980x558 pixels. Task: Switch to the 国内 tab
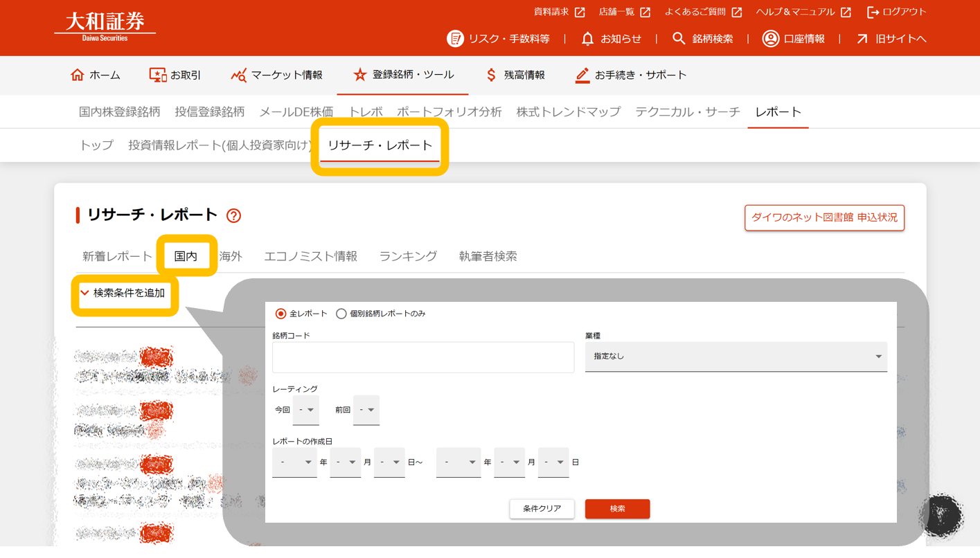point(186,256)
